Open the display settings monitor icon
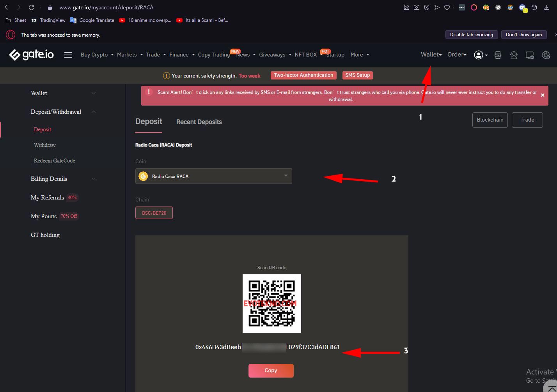 (x=530, y=55)
